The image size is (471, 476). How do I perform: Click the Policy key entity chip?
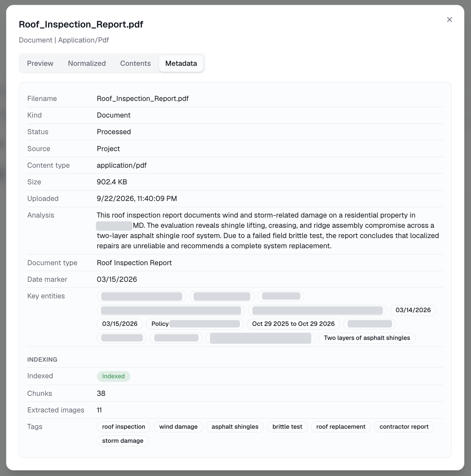tap(195, 324)
